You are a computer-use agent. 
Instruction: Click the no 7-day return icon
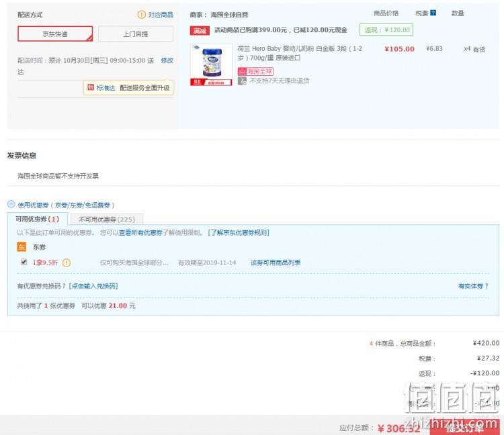click(242, 81)
